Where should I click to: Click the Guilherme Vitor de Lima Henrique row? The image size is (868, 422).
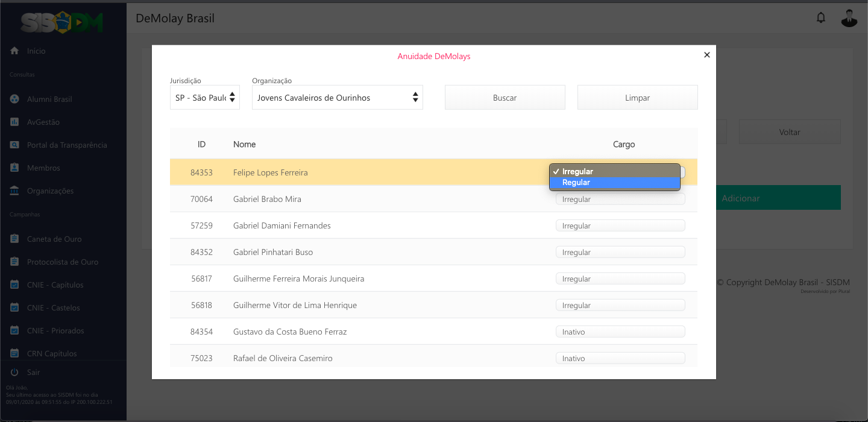tap(295, 305)
